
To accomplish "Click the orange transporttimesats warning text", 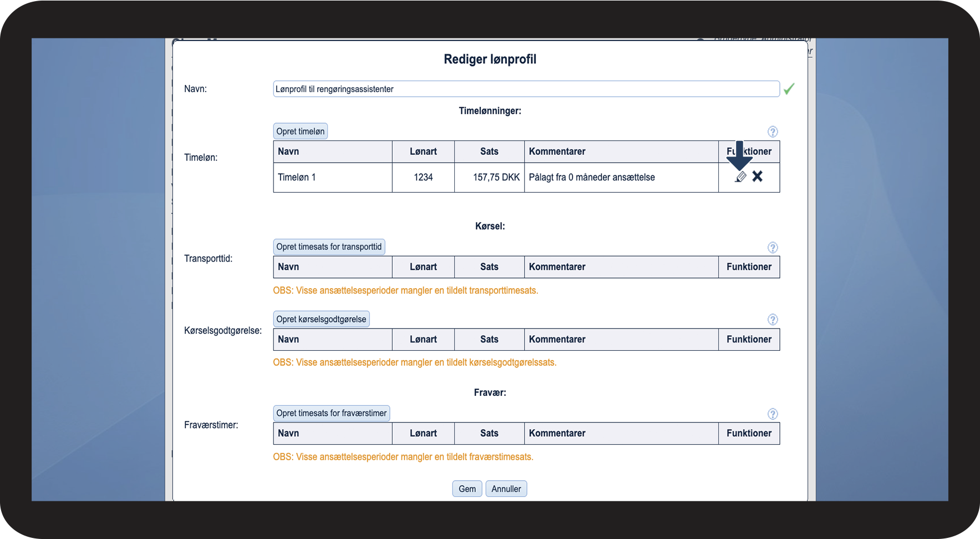I will pyautogui.click(x=405, y=290).
